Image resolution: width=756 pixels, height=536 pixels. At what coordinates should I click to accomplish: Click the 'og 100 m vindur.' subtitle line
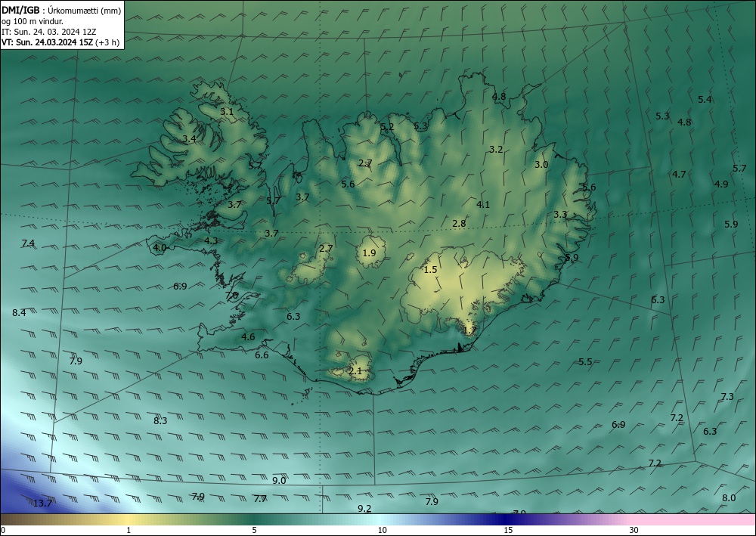click(33, 21)
